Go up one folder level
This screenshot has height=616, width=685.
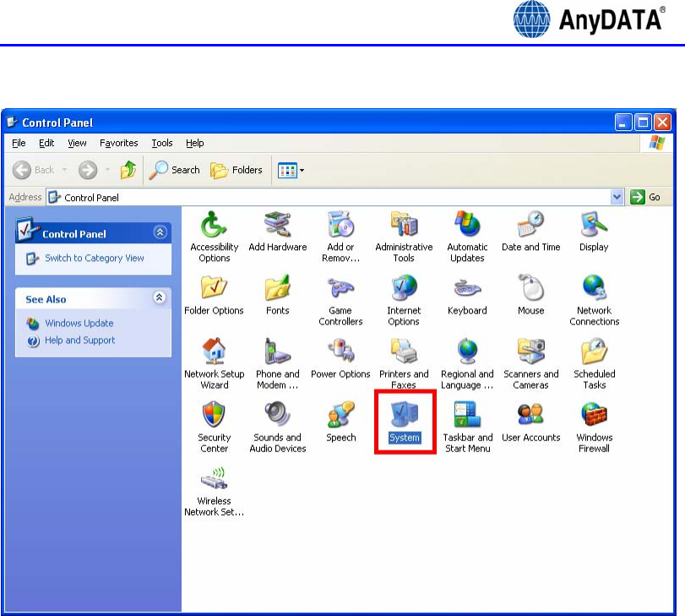pos(128,170)
